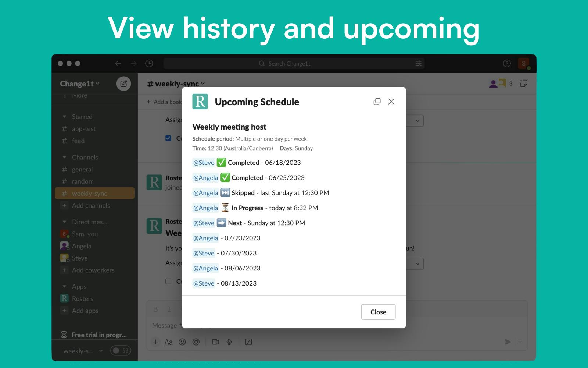Screen dimensions: 588x368
Task: Collapse the Direct messages section
Action: tap(64, 222)
